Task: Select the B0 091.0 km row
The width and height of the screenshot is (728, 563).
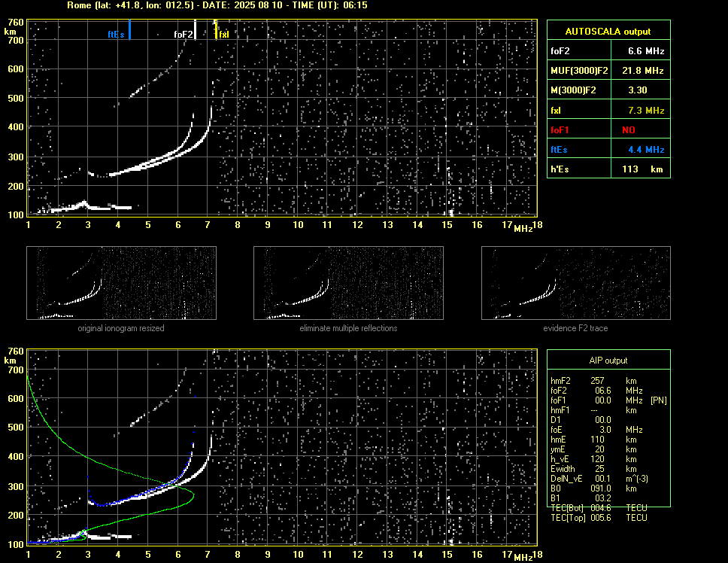Action: tap(593, 488)
